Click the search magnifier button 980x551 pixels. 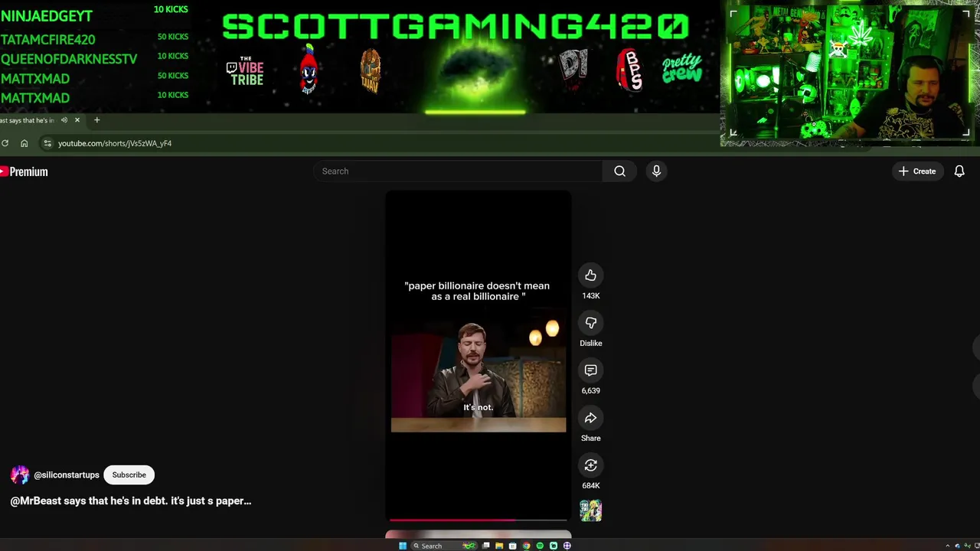point(619,171)
